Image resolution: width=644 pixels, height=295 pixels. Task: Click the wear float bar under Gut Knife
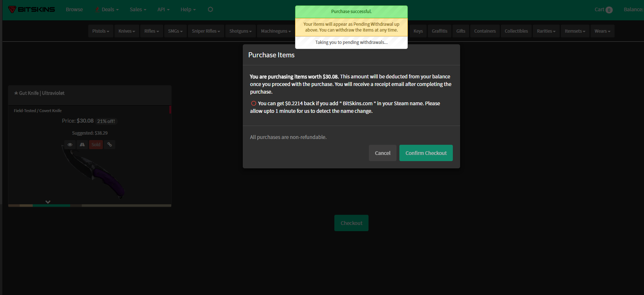(x=89, y=205)
